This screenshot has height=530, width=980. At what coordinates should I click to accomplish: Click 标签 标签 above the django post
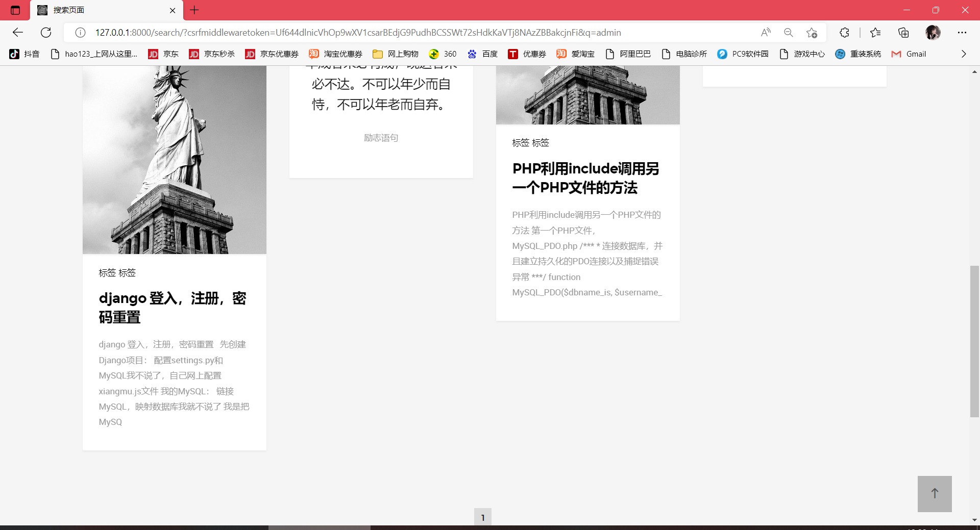point(117,273)
